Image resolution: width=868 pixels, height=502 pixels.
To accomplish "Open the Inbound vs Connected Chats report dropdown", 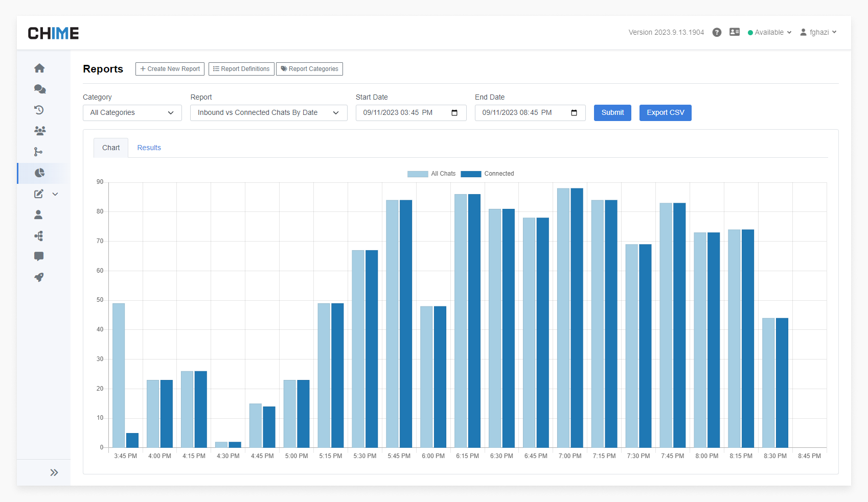I will click(x=269, y=113).
